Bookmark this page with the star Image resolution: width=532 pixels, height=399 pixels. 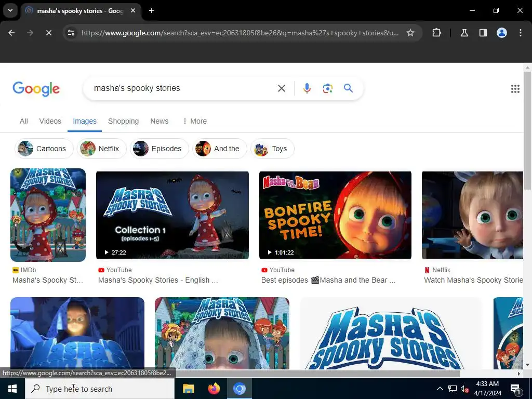[x=410, y=33]
